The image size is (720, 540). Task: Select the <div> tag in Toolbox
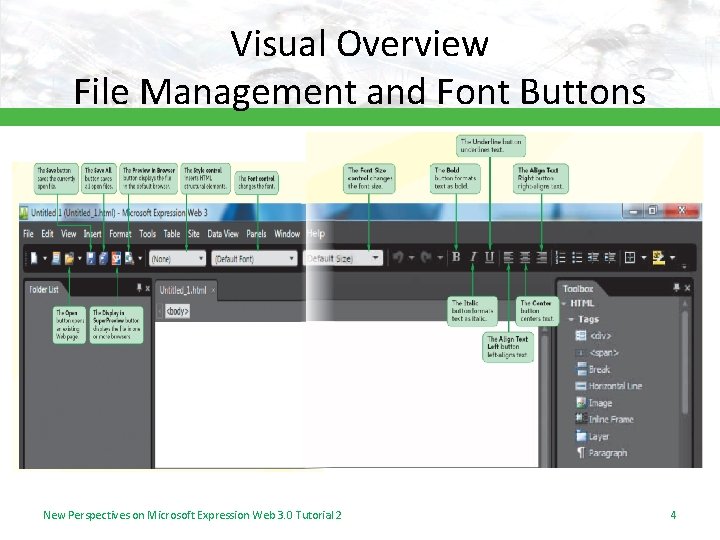tap(593, 336)
